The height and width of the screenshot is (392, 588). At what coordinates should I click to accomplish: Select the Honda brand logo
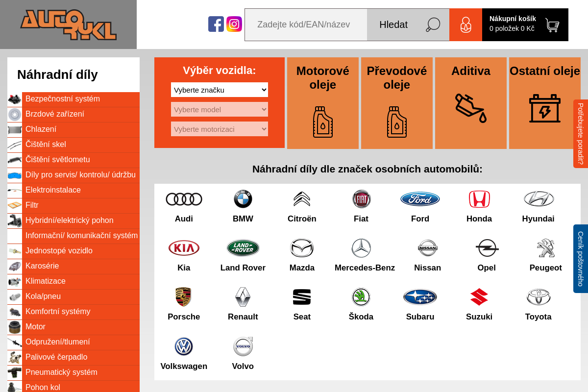tap(479, 199)
